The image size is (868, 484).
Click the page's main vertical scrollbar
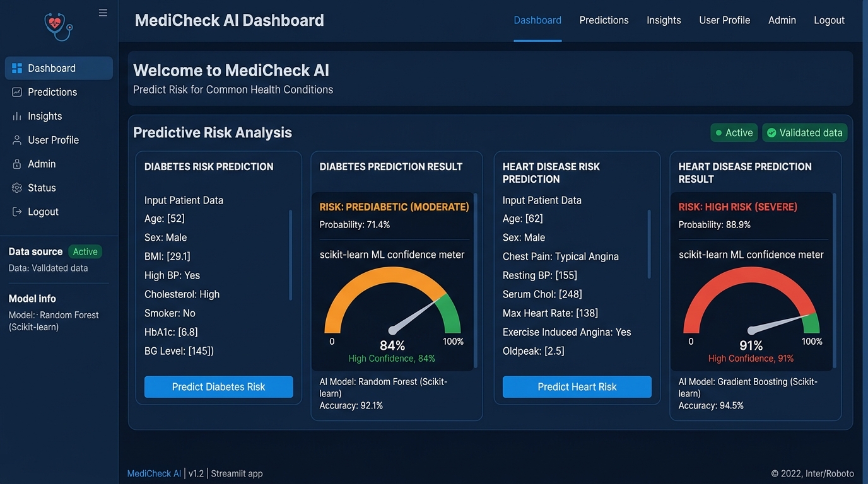pos(865,242)
